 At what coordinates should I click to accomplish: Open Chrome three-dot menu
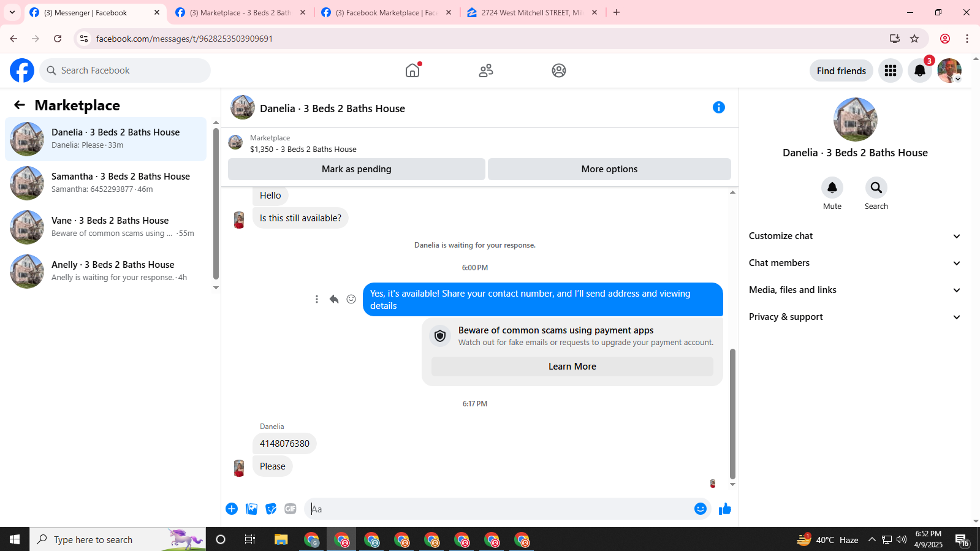[967, 39]
